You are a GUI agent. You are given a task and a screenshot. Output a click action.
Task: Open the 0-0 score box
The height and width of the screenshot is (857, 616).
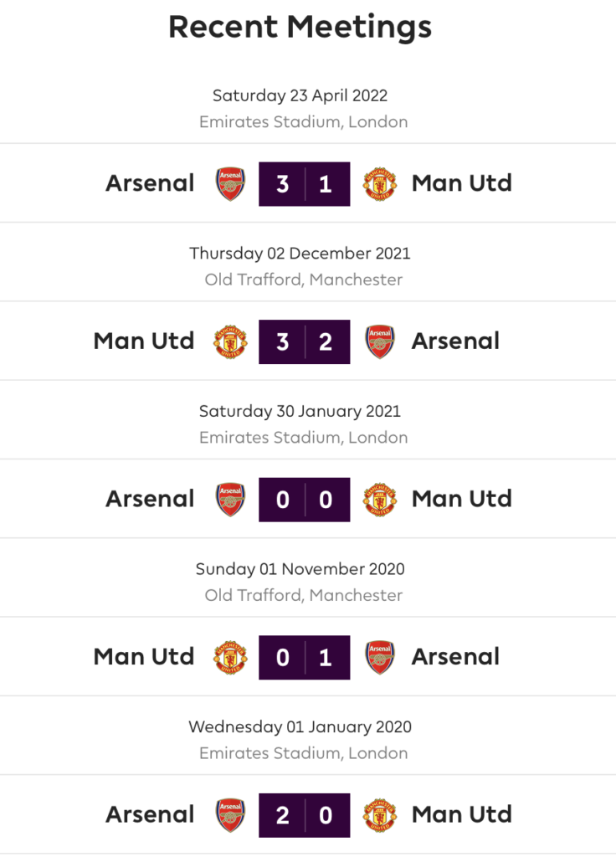coord(305,500)
